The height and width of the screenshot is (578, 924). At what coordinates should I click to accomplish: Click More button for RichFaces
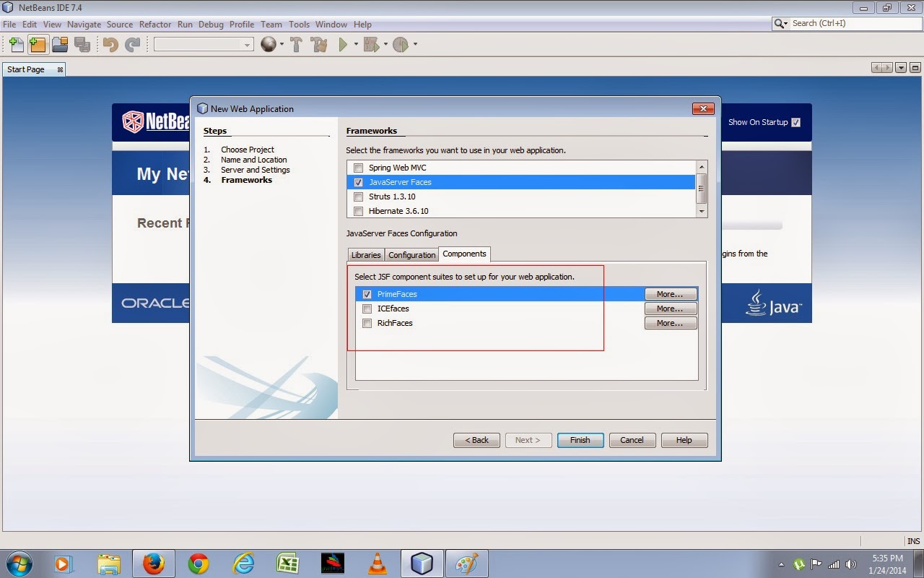coord(671,323)
